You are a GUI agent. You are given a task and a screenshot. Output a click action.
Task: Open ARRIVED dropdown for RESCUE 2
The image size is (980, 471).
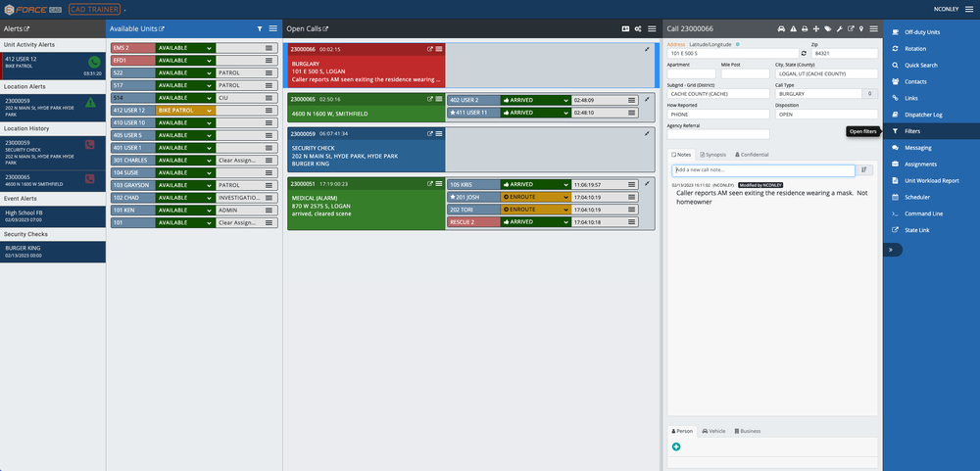pos(536,222)
